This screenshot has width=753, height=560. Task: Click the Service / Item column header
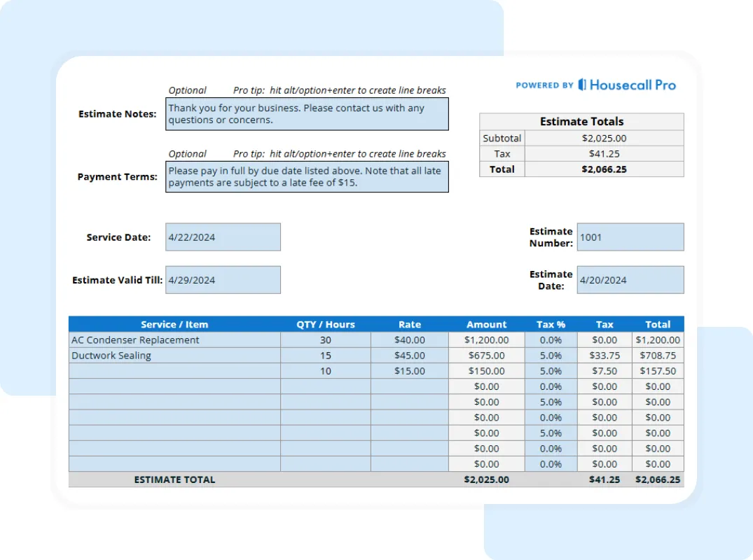pos(174,324)
